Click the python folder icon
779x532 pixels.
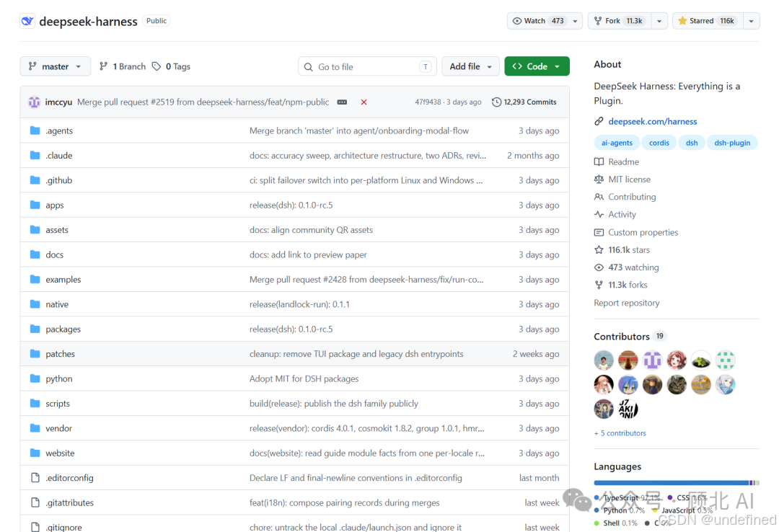(x=35, y=379)
